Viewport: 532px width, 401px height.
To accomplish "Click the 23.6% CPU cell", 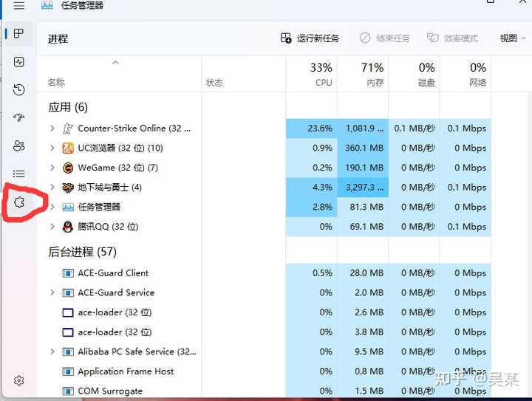I will tap(312, 128).
